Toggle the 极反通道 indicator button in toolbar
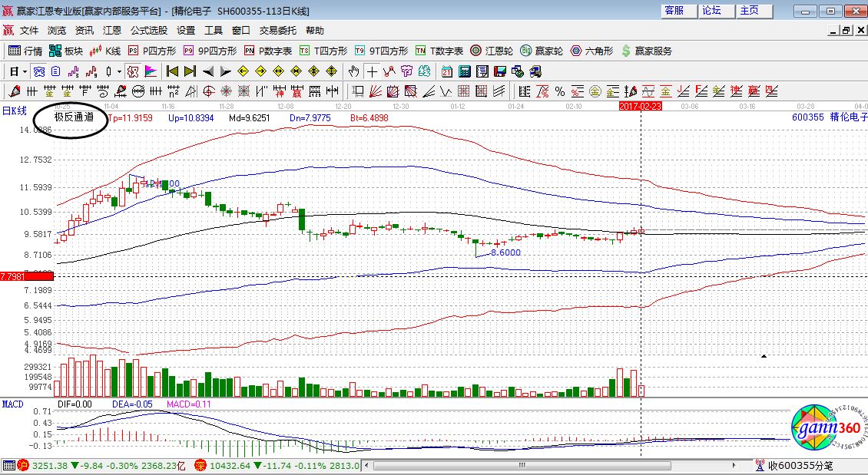Screen dimensions: 868x475 (132, 71)
